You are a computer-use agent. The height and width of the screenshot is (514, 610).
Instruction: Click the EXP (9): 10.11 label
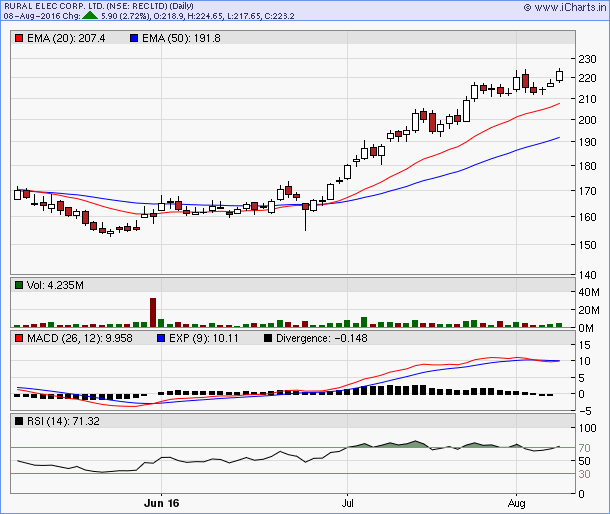tap(203, 338)
